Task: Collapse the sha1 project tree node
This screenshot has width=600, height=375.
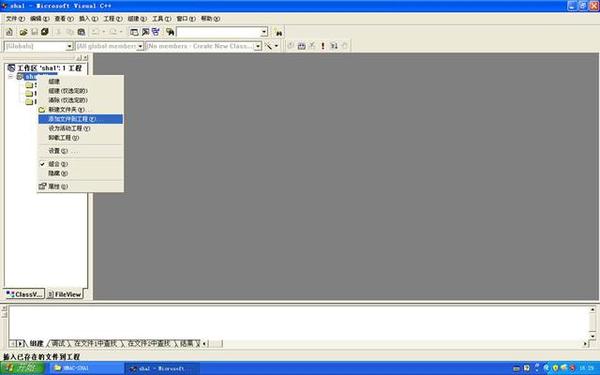Action: point(11,77)
